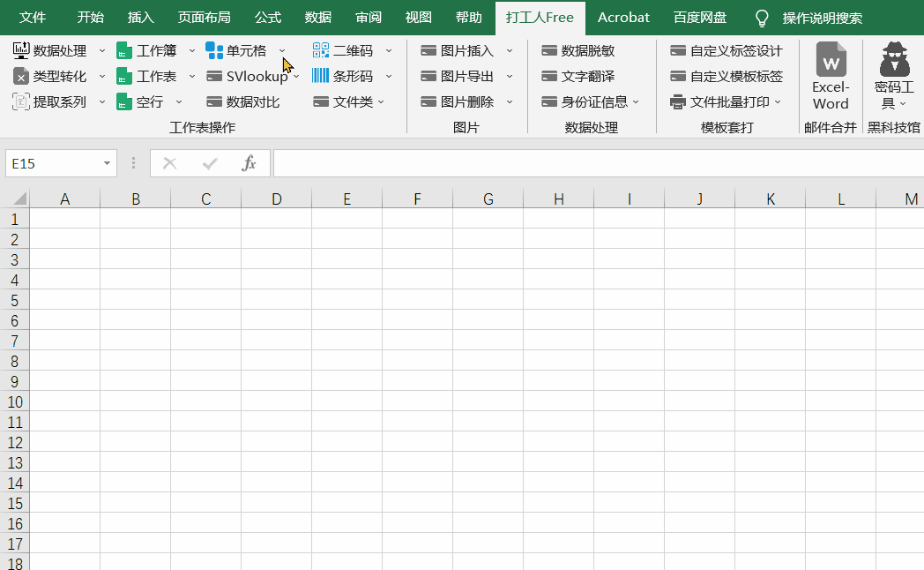Open the Excel-Word mail merge tool

coord(831,77)
